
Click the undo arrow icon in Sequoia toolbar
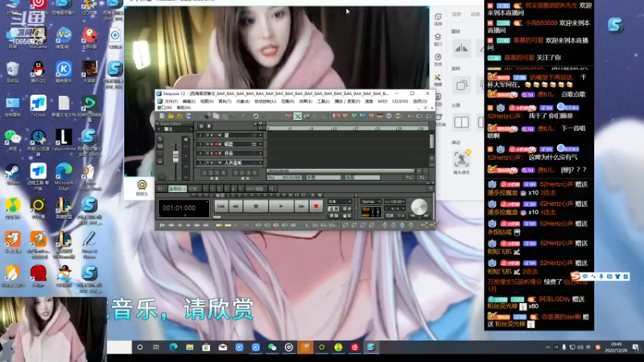pos(256,116)
